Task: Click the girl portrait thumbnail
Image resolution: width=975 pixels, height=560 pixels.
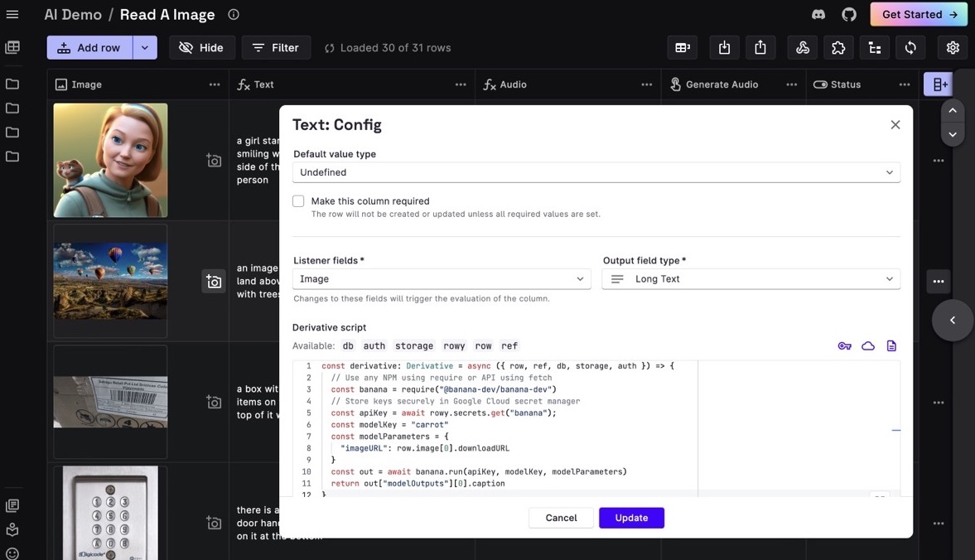Action: (110, 158)
